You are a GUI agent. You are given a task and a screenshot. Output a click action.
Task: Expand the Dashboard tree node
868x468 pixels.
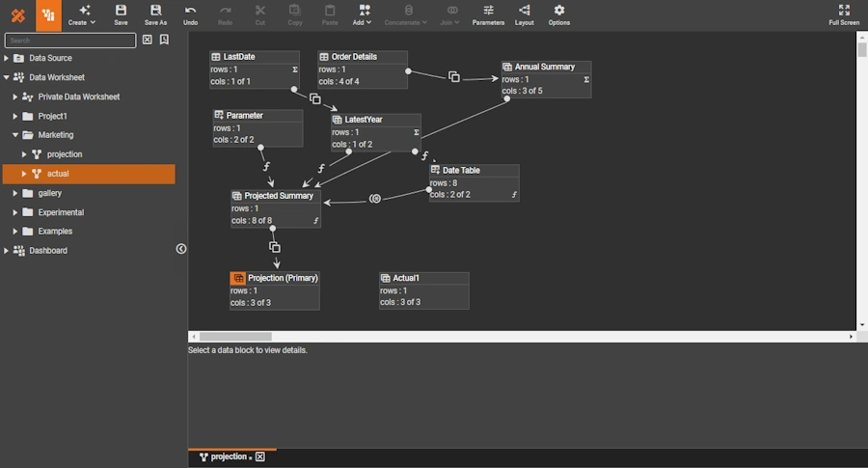[7, 251]
